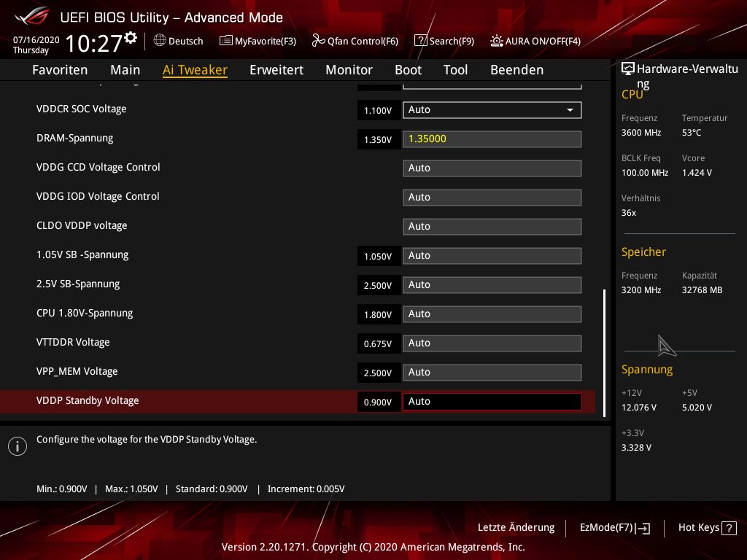The height and width of the screenshot is (560, 747).
Task: Open Qfan Control(F6)
Action: (x=355, y=41)
